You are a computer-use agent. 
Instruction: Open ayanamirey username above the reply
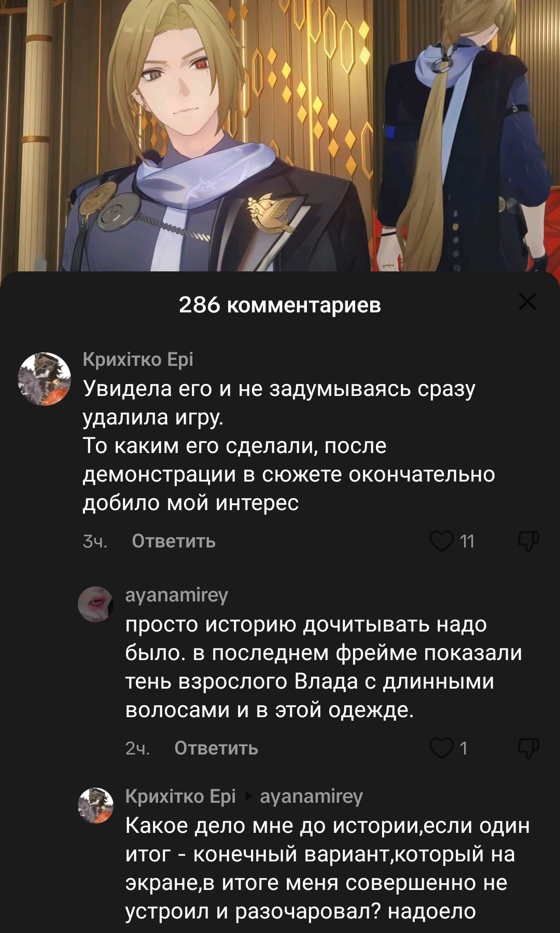pos(177,595)
